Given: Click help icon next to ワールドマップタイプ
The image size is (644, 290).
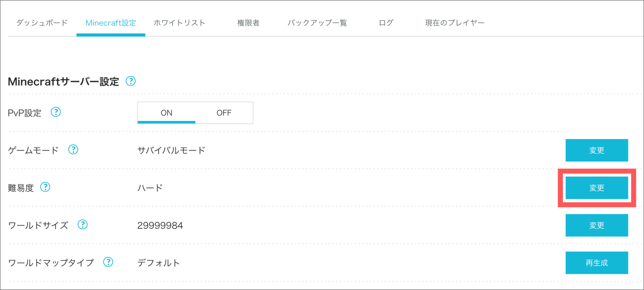Looking at the screenshot, I should (x=108, y=262).
